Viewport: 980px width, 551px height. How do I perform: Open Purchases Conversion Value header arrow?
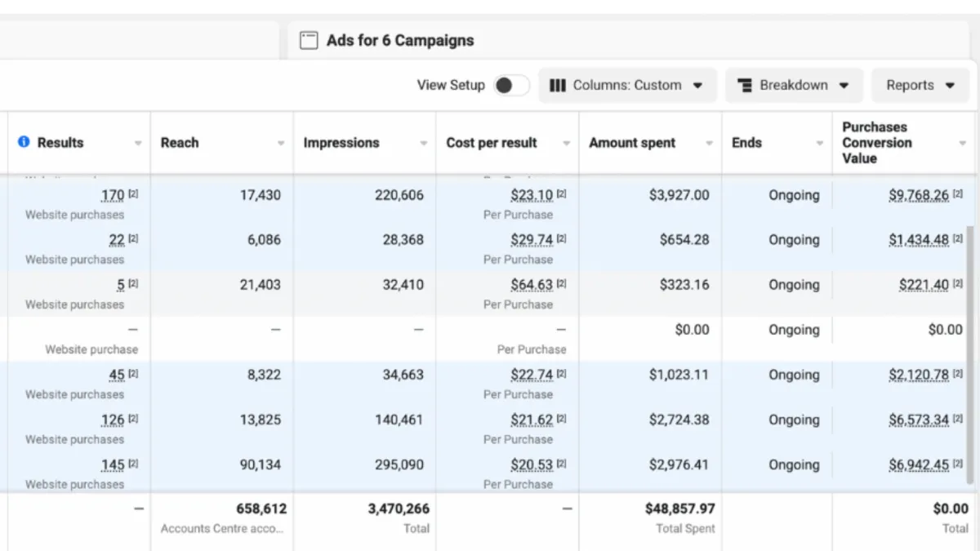click(x=962, y=144)
